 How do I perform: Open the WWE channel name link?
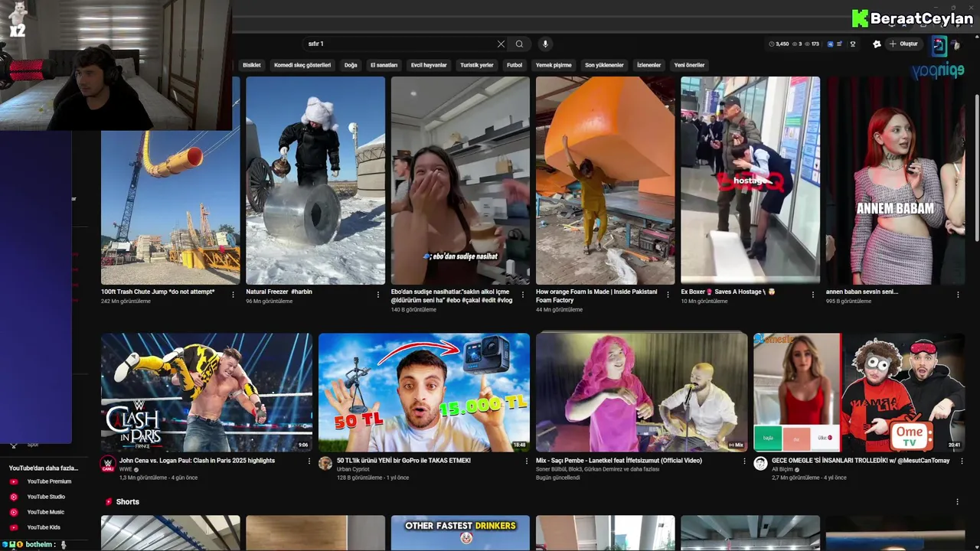[126, 469]
